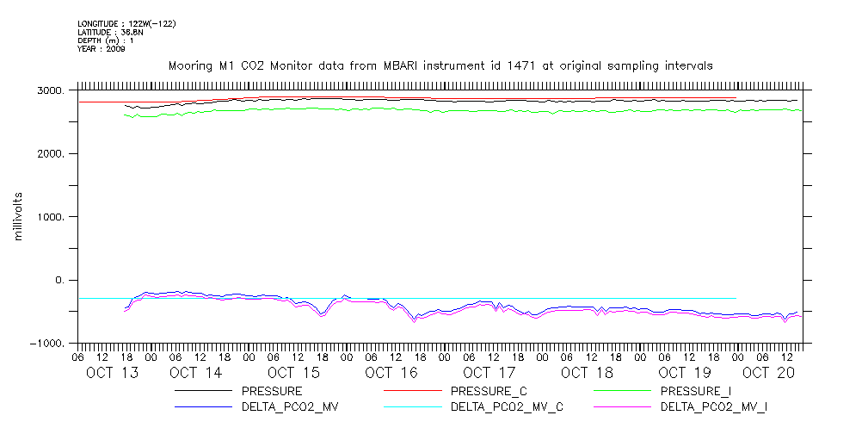Click the YEAR : 2009 text
Screen dimensions: 868x434
click(x=102, y=49)
